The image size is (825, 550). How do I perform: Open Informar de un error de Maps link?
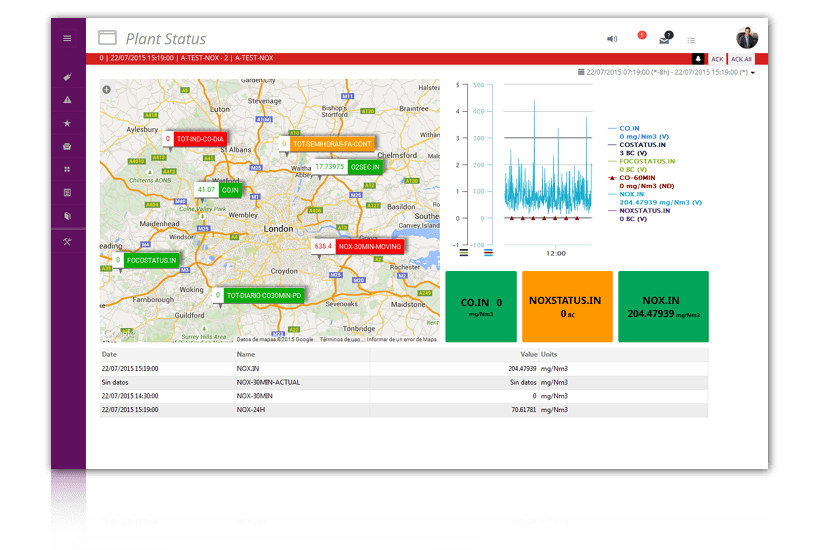[x=401, y=339]
